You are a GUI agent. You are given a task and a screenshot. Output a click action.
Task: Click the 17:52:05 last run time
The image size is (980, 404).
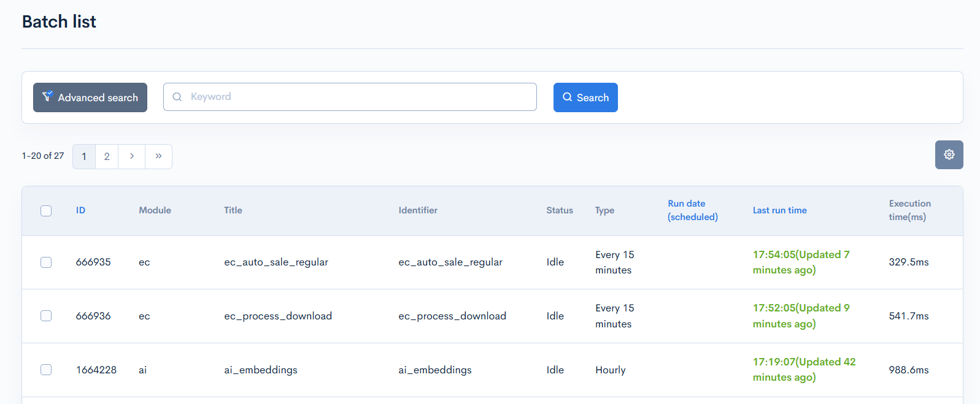pyautogui.click(x=801, y=316)
